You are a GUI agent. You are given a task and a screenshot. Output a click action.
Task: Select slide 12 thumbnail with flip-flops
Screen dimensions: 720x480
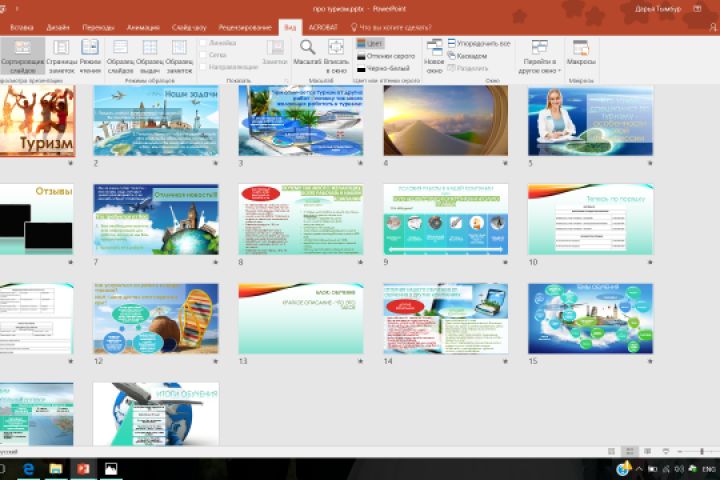click(156, 318)
